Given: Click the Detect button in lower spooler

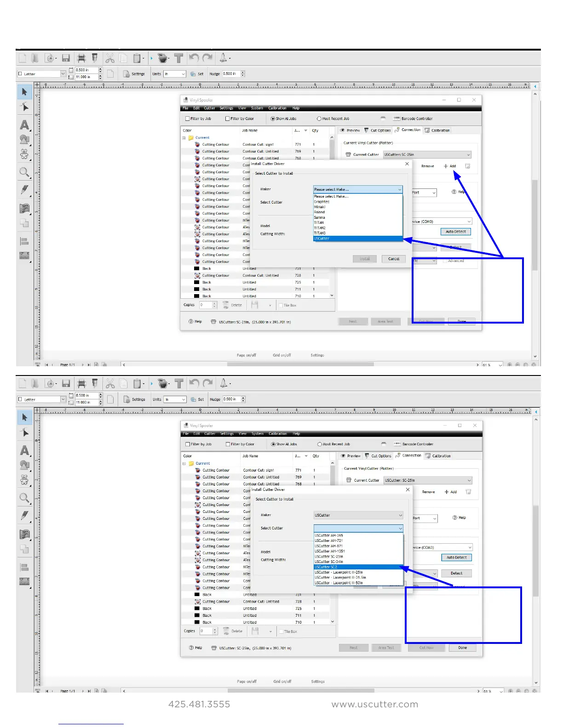Looking at the screenshot, I should [456, 573].
